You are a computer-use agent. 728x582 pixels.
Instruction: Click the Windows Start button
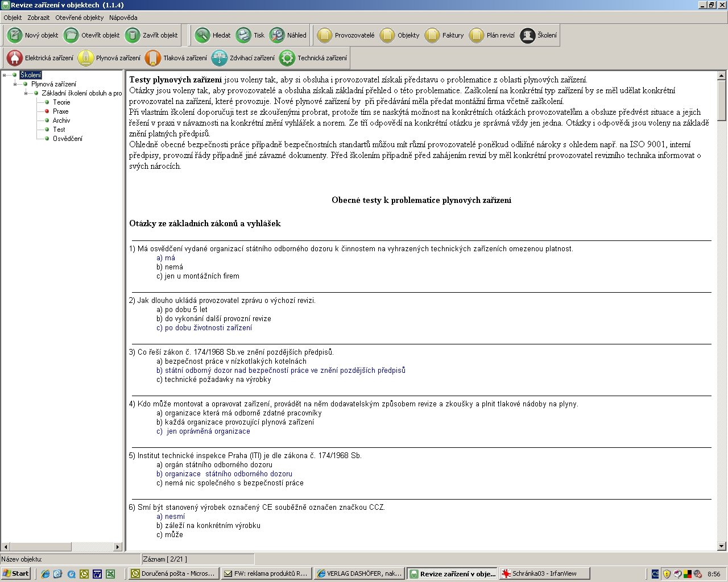[x=15, y=573]
